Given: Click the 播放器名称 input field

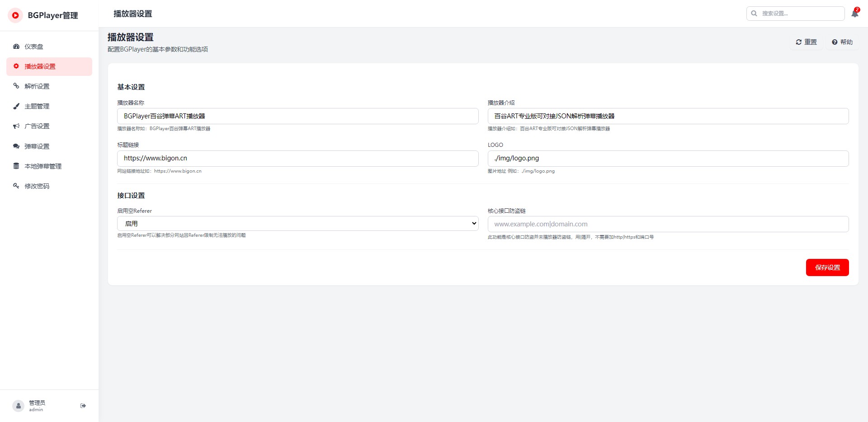Looking at the screenshot, I should (297, 116).
